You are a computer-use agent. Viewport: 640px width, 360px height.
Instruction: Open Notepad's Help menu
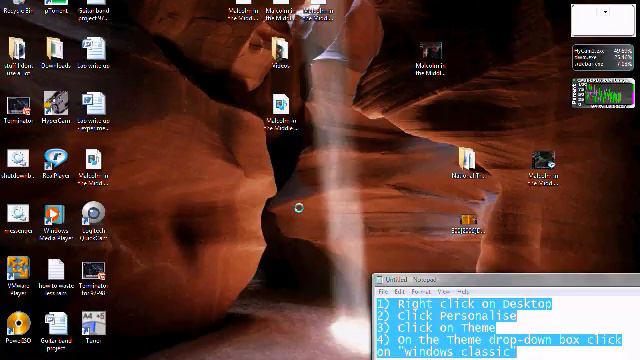(x=463, y=292)
